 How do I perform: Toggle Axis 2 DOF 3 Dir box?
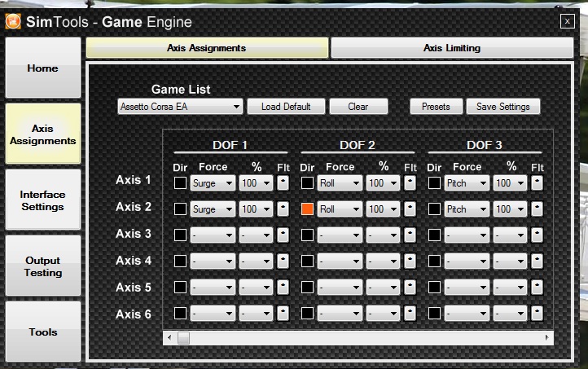[x=434, y=209]
